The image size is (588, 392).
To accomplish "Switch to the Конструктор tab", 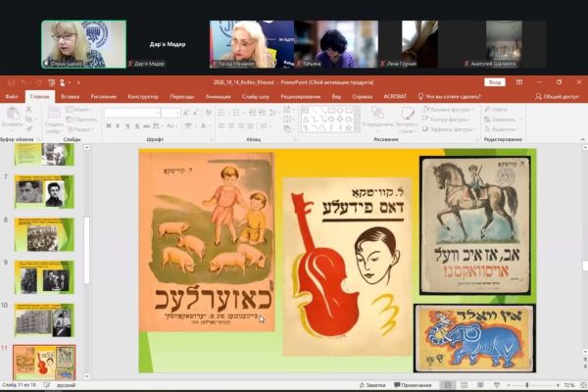I will pyautogui.click(x=143, y=97).
